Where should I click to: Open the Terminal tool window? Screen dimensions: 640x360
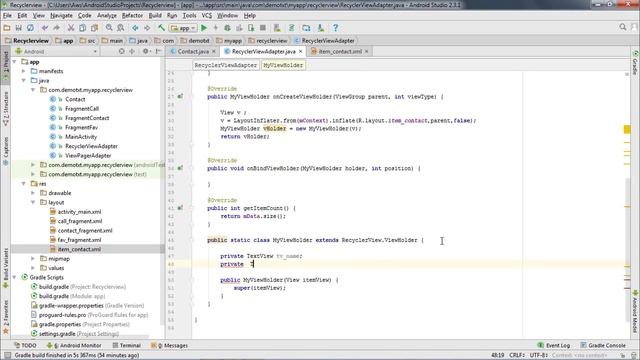tap(126, 345)
